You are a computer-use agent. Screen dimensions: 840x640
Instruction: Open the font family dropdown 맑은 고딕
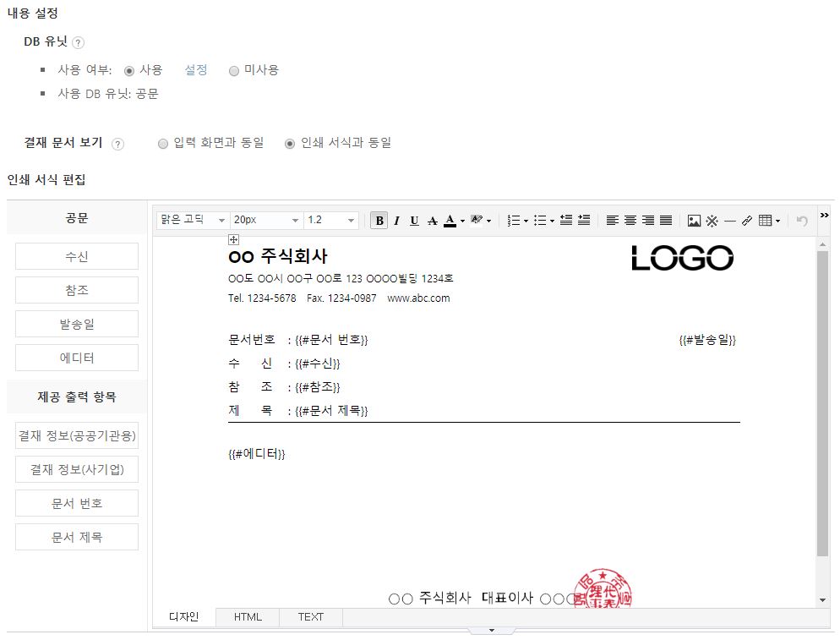(x=193, y=220)
